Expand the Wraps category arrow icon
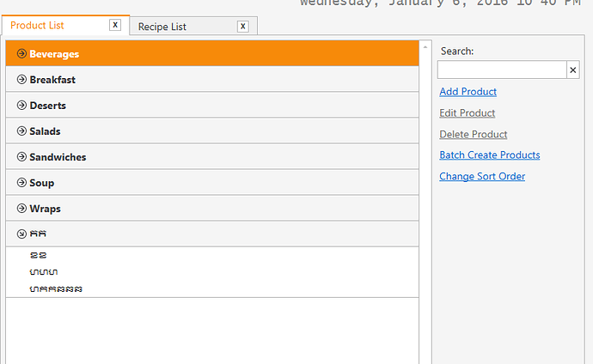593x364 pixels. 21,208
